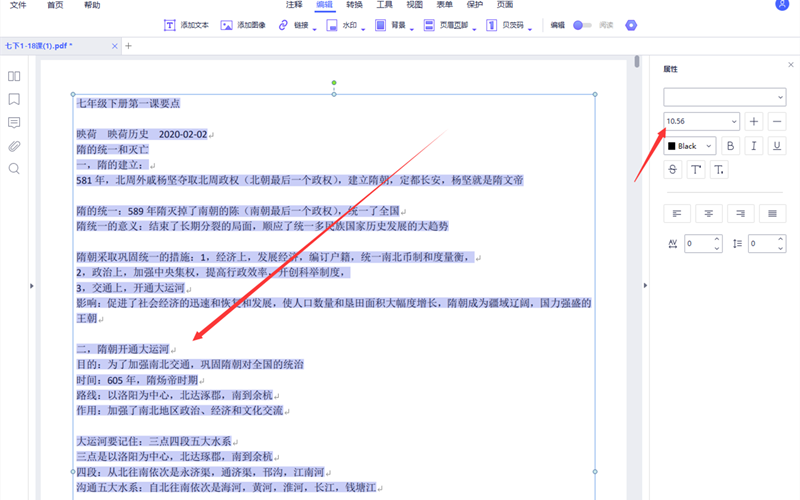Toggle underline formatting on selected text
The height and width of the screenshot is (500, 800).
pos(777,146)
